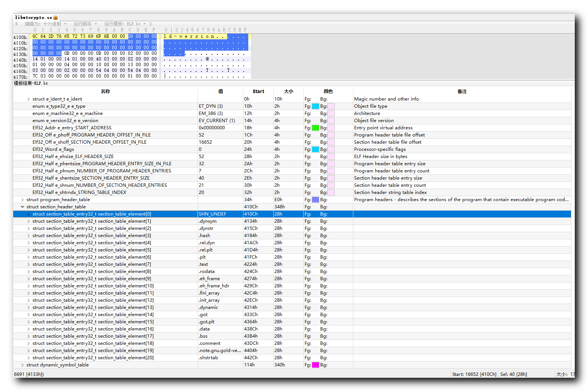Image resolution: width=588 pixels, height=391 pixels.
Task: Select Elf32_Word e_flags row
Action: coord(292,149)
